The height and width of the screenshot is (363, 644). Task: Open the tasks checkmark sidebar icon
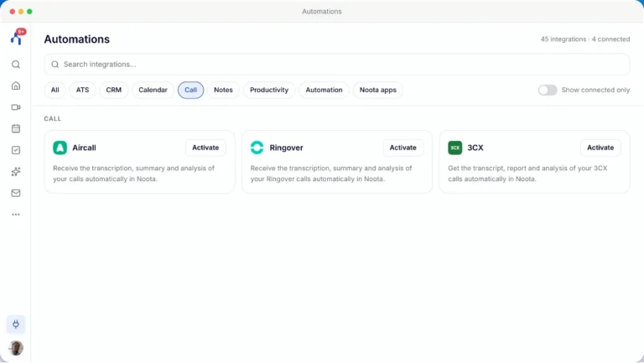click(x=16, y=150)
